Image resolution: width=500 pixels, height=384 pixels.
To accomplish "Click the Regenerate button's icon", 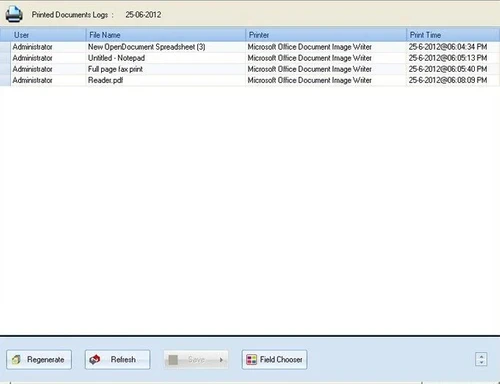I will click(16, 360).
